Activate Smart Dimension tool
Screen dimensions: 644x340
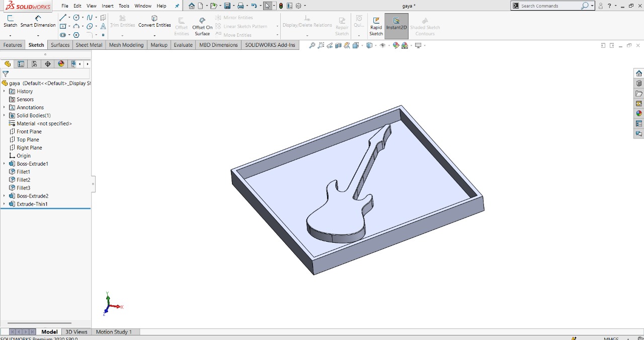tap(38, 21)
